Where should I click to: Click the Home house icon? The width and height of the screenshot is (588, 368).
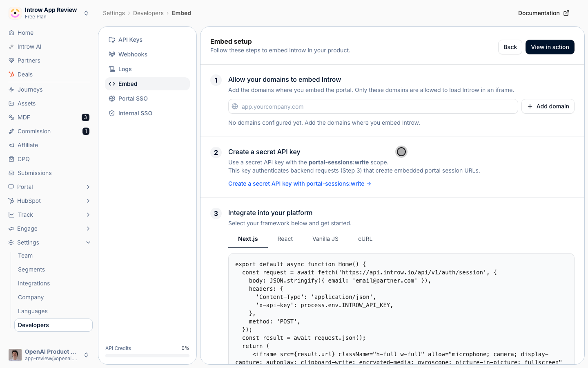[x=11, y=33]
